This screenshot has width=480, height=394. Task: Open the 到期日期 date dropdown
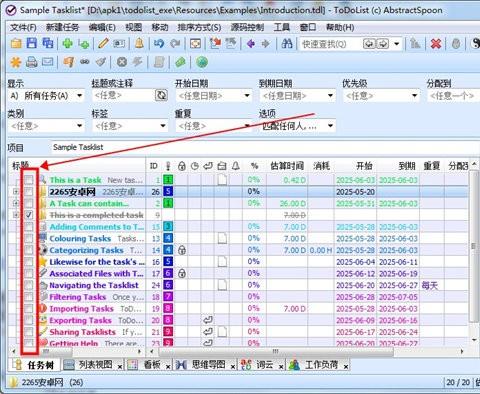tap(330, 96)
